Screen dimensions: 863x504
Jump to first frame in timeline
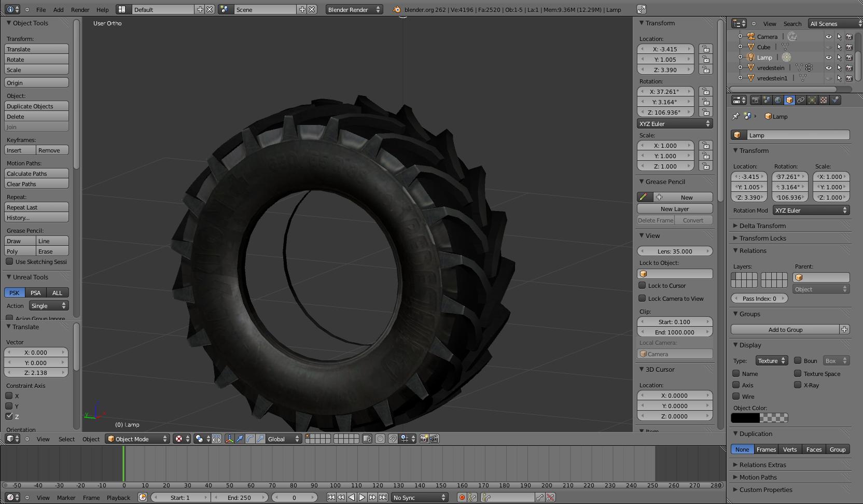(331, 497)
